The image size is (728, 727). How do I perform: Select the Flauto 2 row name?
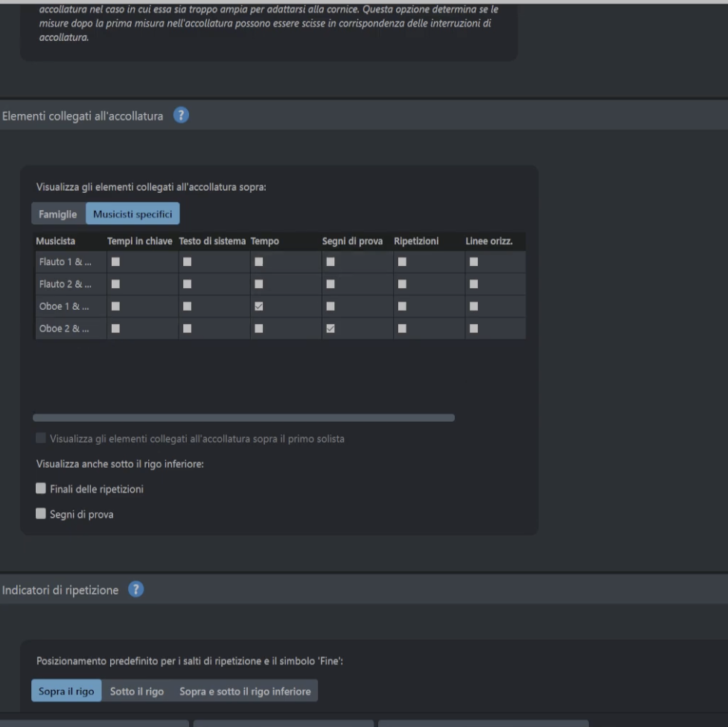pos(70,284)
